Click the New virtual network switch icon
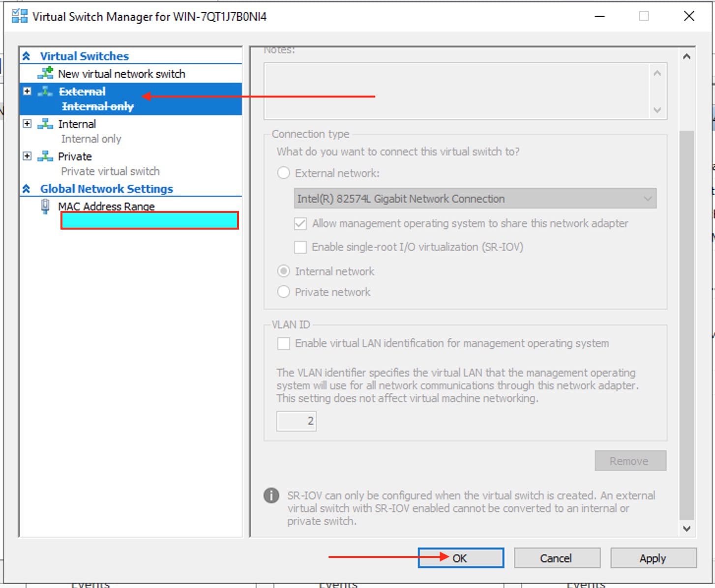This screenshot has height=588, width=715. (45, 73)
